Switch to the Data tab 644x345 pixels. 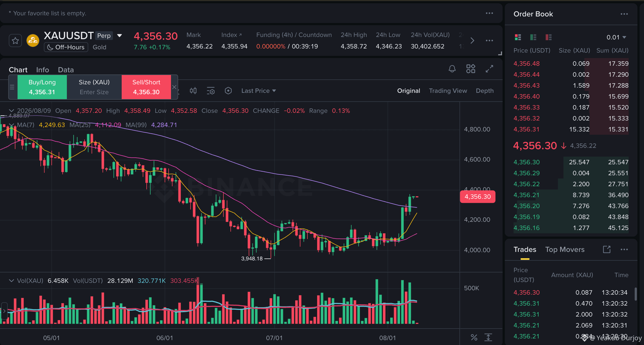pos(66,70)
